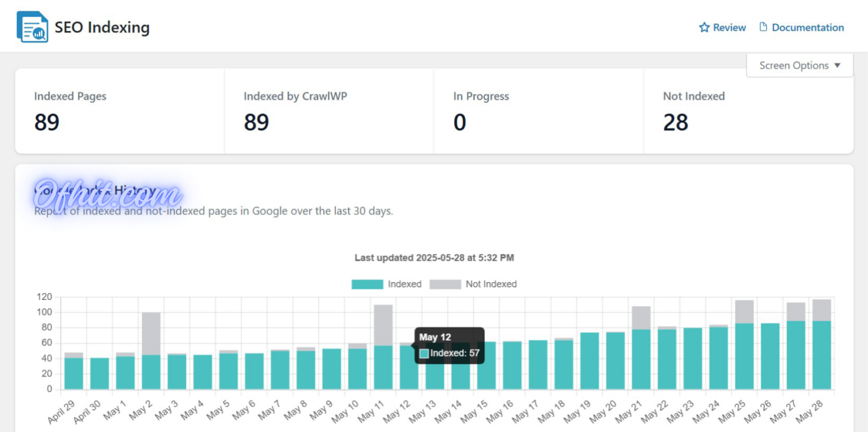This screenshot has height=432, width=868.
Task: Click the Indexed by CrawlWP stat card
Action: (329, 112)
